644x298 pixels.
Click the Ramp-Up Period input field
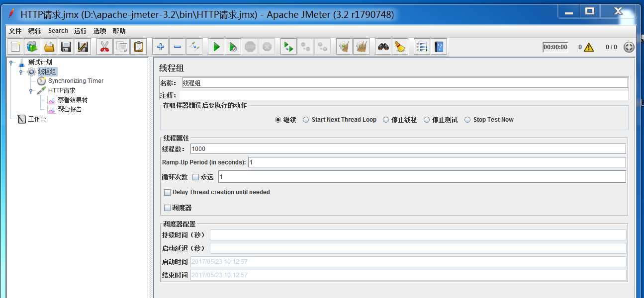pyautogui.click(x=437, y=162)
